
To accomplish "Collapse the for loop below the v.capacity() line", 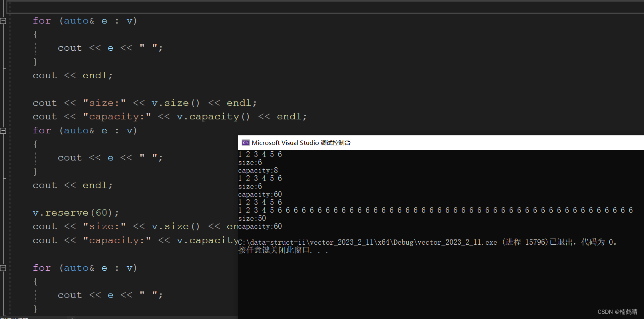I will [x=3, y=131].
